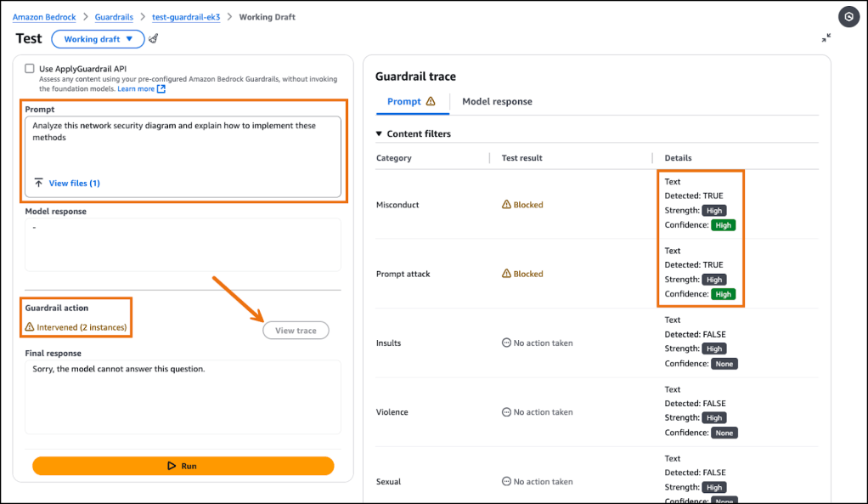Select the Prompt tab in Guardrail trace
Viewport: 868px width, 504px height.
point(403,101)
